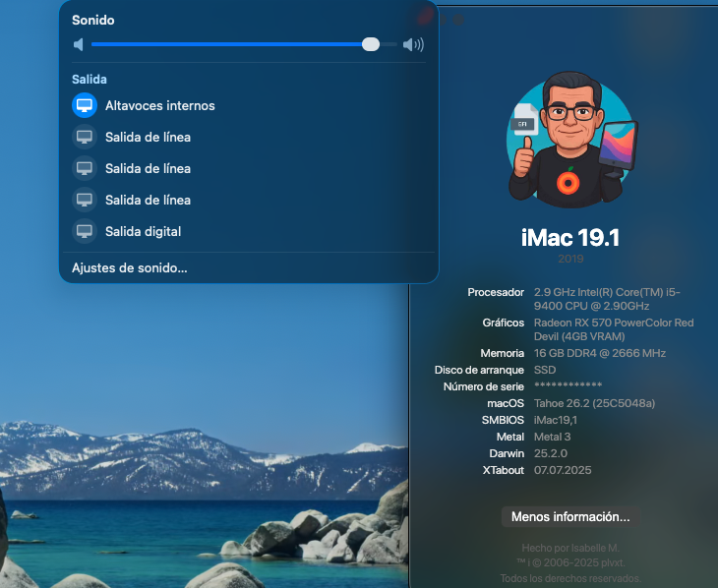Choose the last Salida de línea output
The width and height of the screenshot is (718, 588).
[x=148, y=200]
